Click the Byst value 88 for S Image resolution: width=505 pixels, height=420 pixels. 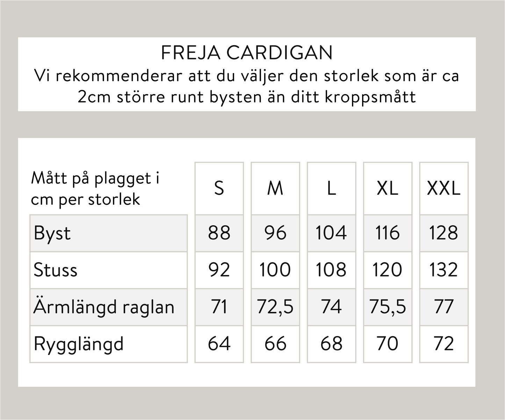point(219,233)
